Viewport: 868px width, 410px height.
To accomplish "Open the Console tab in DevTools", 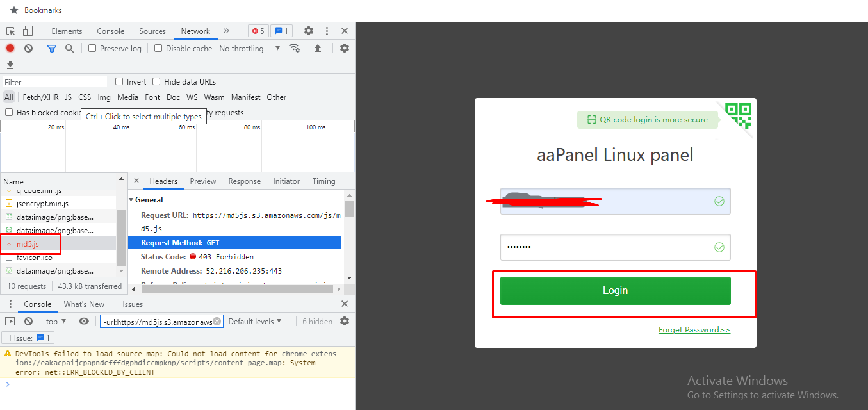I will point(111,31).
